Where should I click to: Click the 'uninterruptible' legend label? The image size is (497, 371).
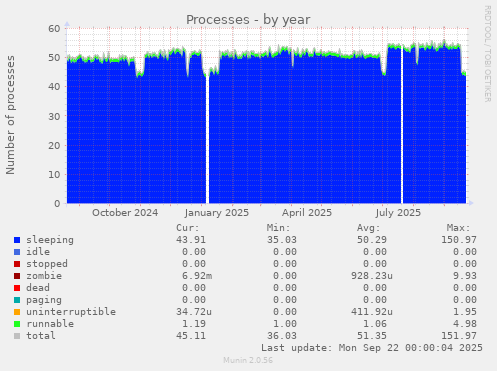(x=71, y=312)
